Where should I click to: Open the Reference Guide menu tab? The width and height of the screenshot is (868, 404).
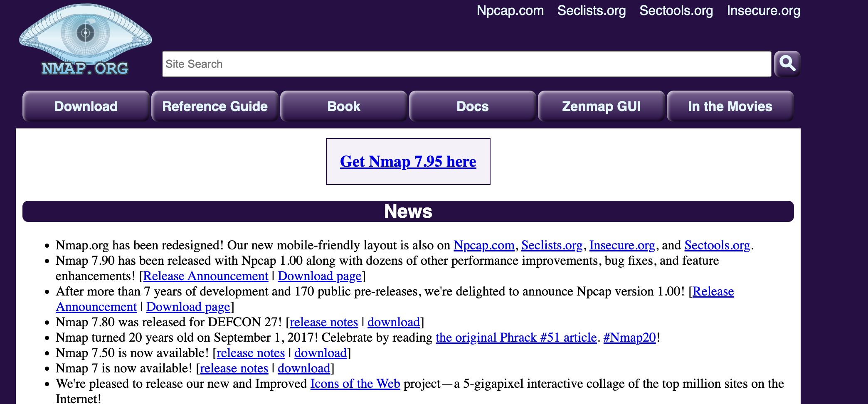pyautogui.click(x=215, y=106)
